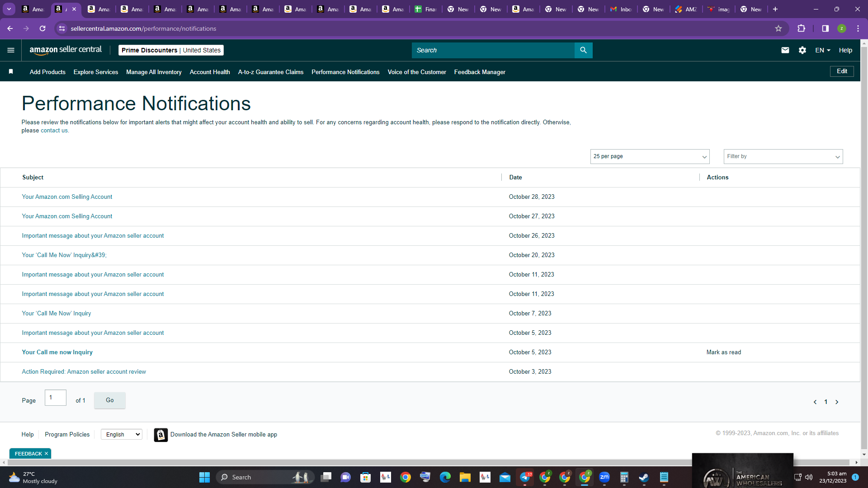
Task: Click the magnifier search button
Action: [583, 50]
